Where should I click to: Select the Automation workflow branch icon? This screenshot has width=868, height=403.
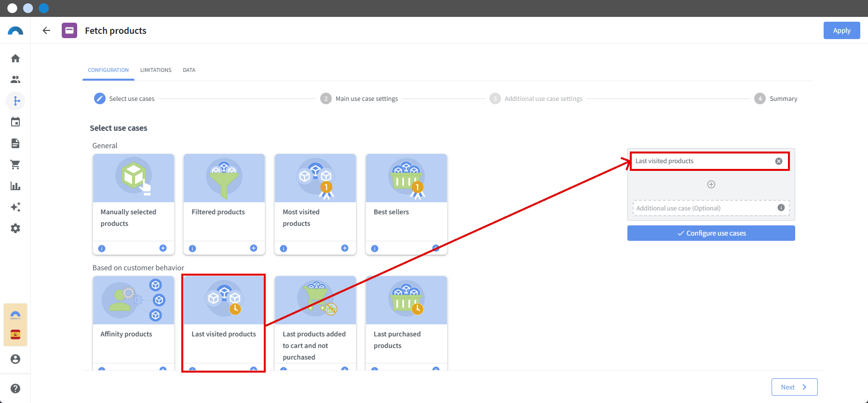15,101
